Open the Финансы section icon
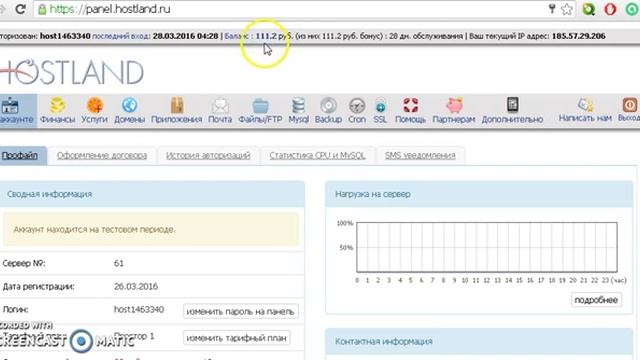The height and width of the screenshot is (360, 640). [x=57, y=106]
